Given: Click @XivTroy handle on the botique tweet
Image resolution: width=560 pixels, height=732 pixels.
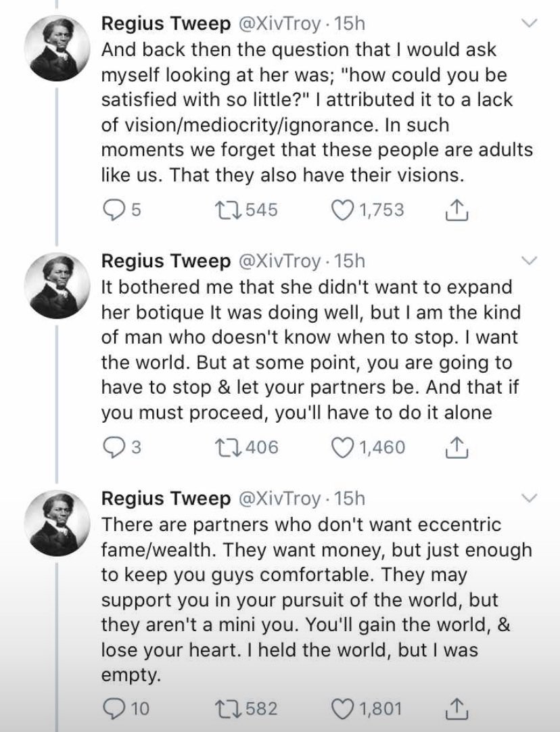Looking at the screenshot, I should 278,260.
